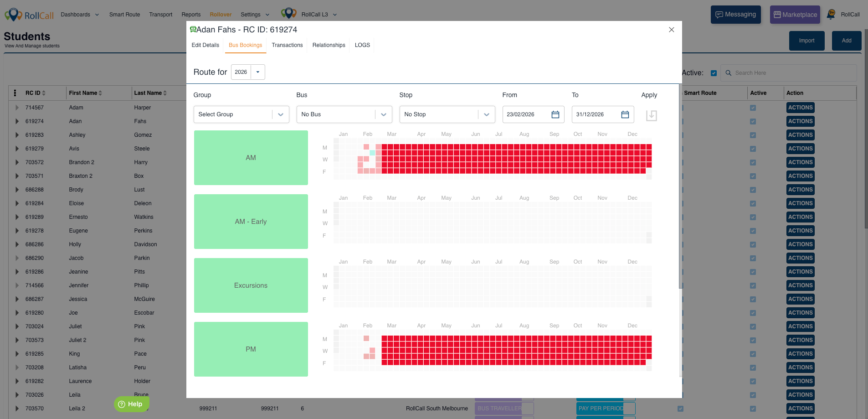The height and width of the screenshot is (419, 868).
Task: Click the Apply download icon
Action: pyautogui.click(x=651, y=115)
